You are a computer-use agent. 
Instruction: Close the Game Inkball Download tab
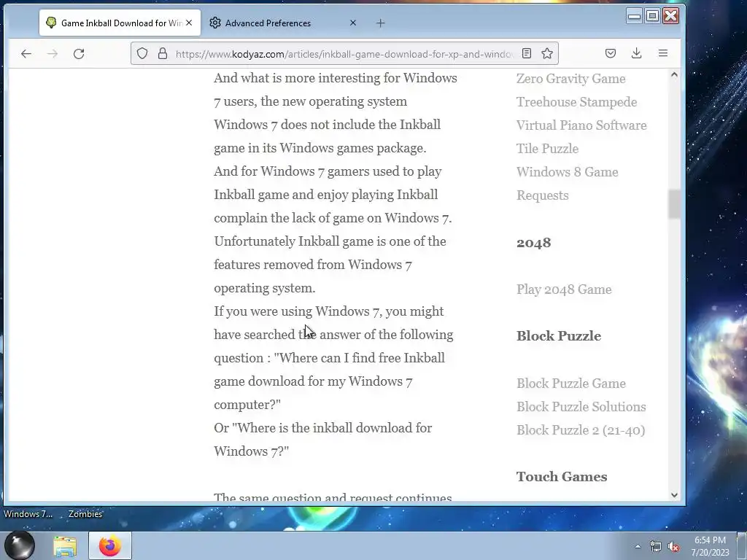[189, 23]
